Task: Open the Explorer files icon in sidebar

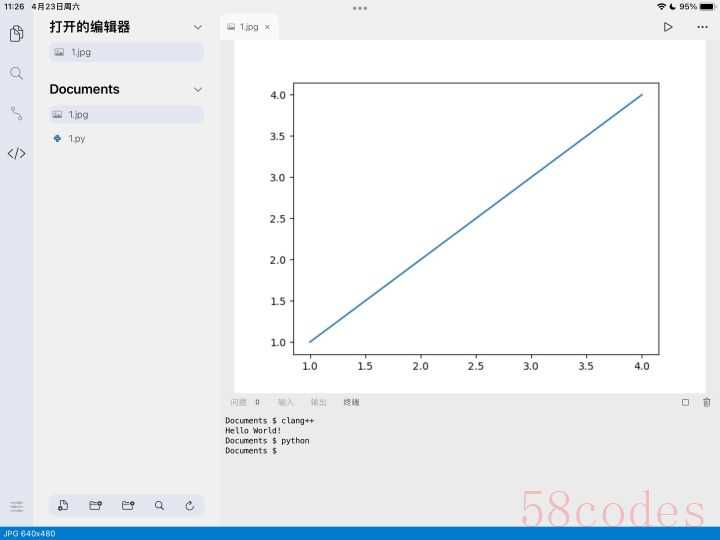Action: 17,34
